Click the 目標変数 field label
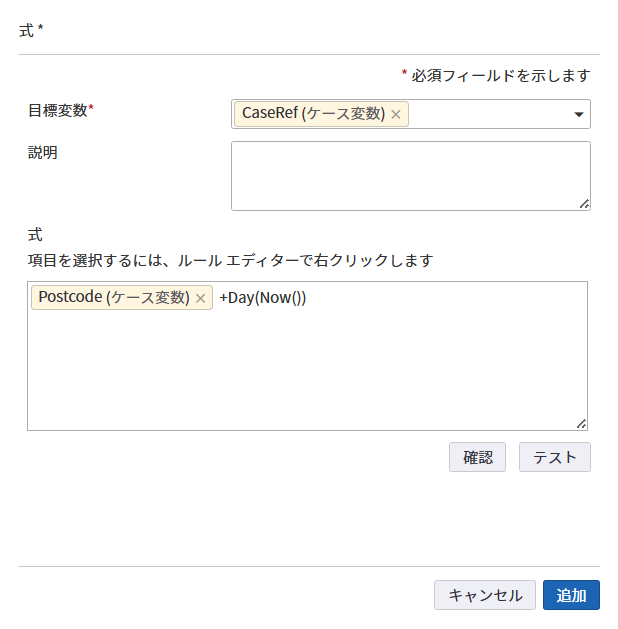 60,110
